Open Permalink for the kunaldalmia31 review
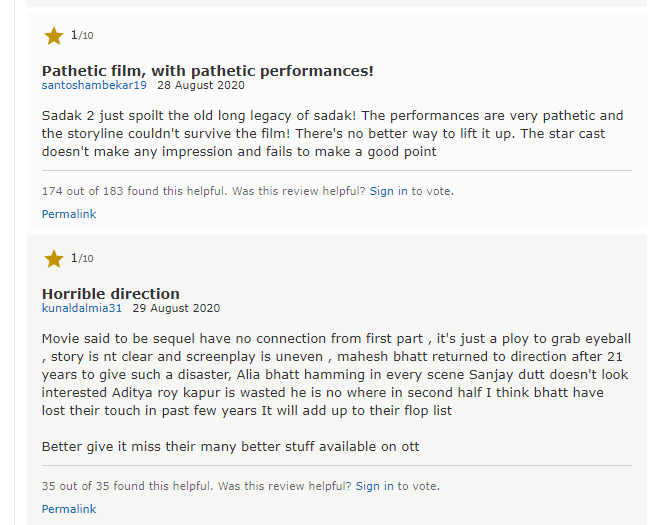The height and width of the screenshot is (525, 657). (x=69, y=509)
